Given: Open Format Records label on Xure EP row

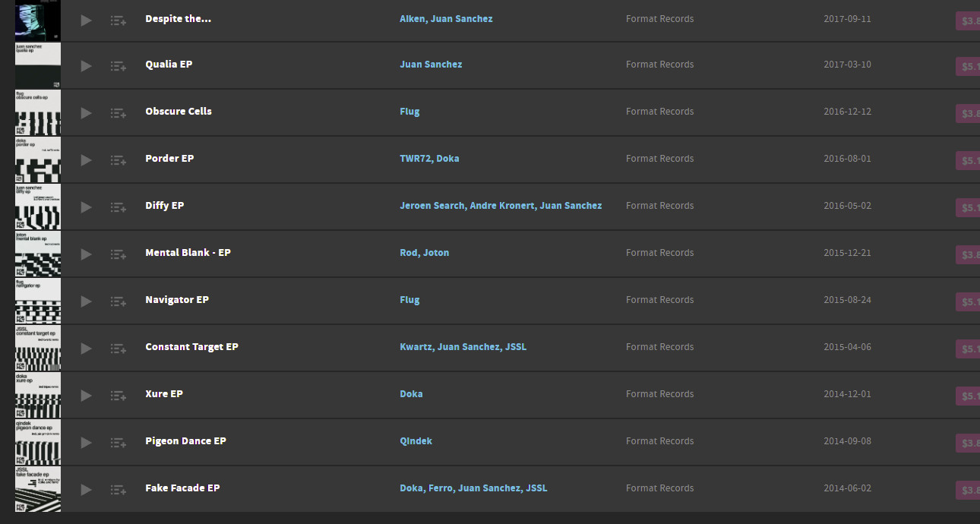Looking at the screenshot, I should (659, 394).
